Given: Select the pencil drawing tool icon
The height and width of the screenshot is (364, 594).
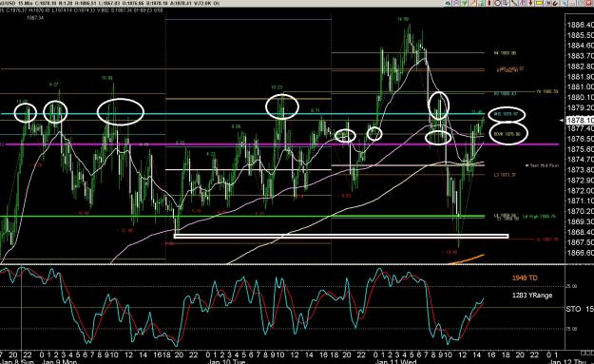Looking at the screenshot, I should click(x=473, y=3).
